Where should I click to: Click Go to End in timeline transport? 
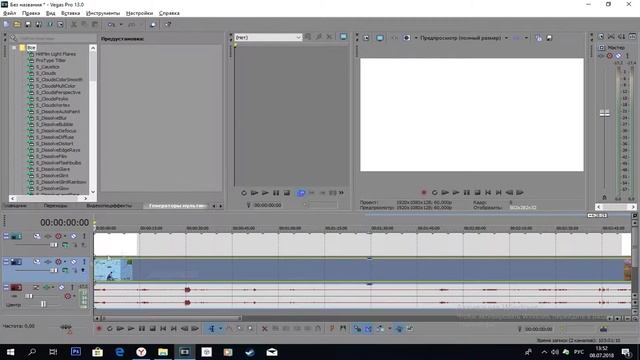173,329
